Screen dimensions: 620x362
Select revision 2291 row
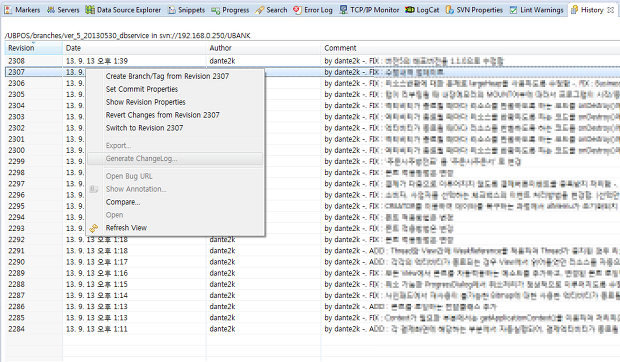click(312, 251)
